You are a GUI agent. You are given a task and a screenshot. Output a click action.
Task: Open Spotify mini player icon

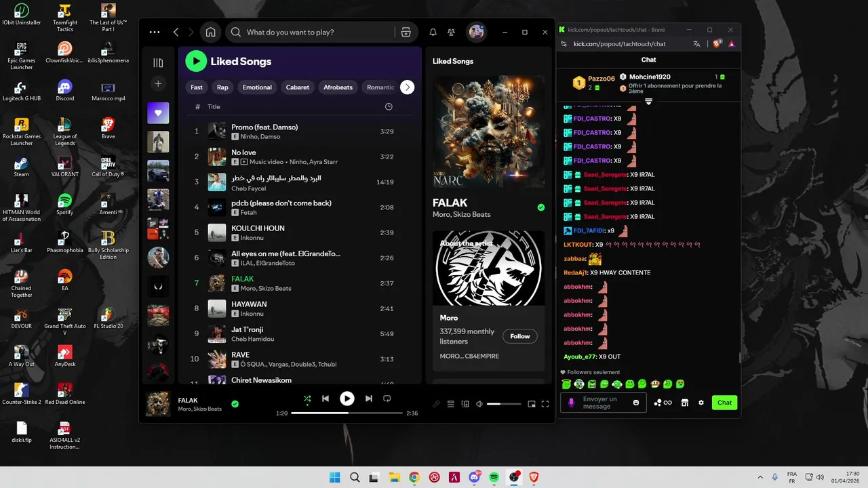532,404
